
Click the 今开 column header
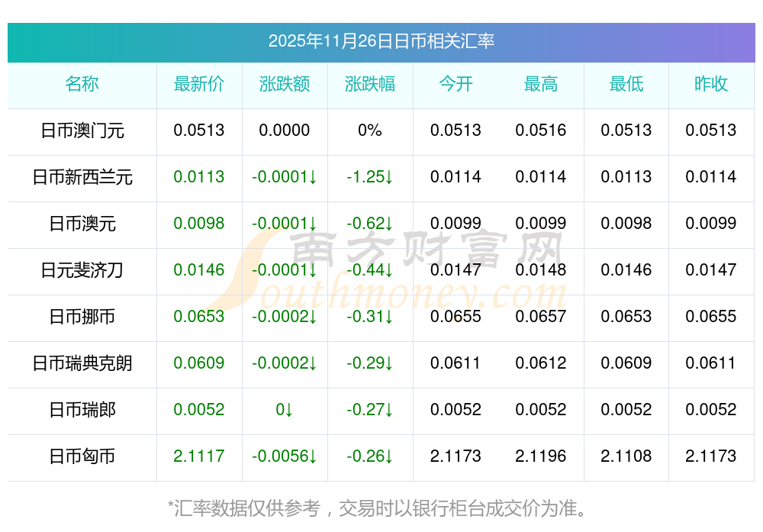tap(456, 85)
